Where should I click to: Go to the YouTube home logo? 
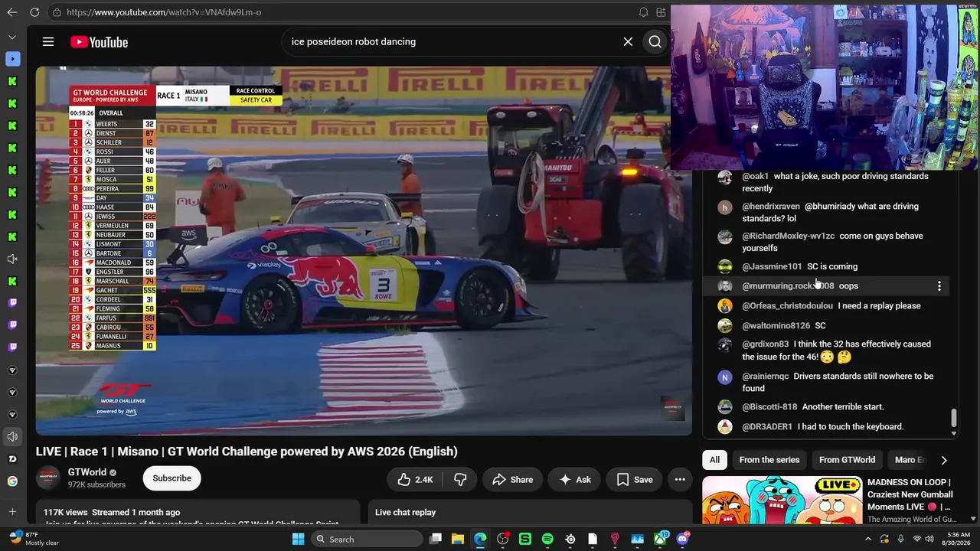coord(99,42)
